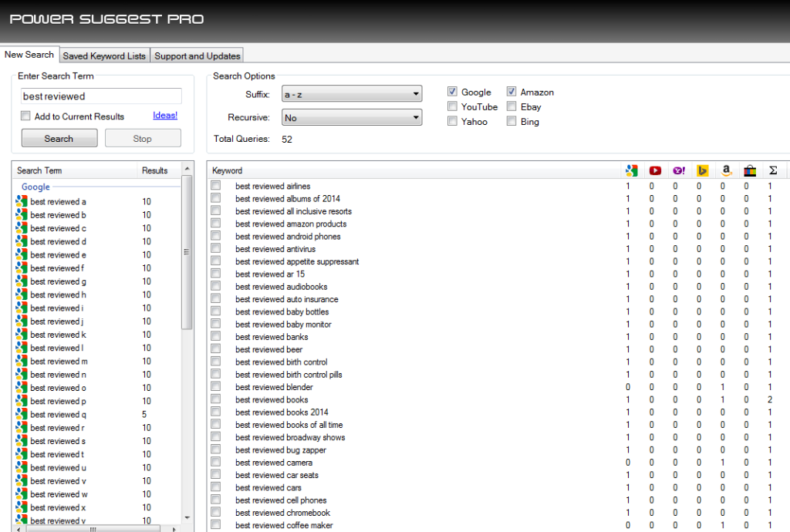Viewport: 790px width, 532px height.
Task: Enable the Ebay search engine option
Action: click(x=511, y=106)
